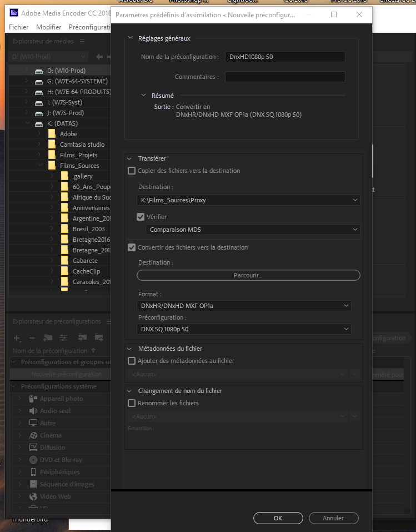Select the K: (DATAS) drive icon
This screenshot has width=416, height=532.
[x=39, y=123]
